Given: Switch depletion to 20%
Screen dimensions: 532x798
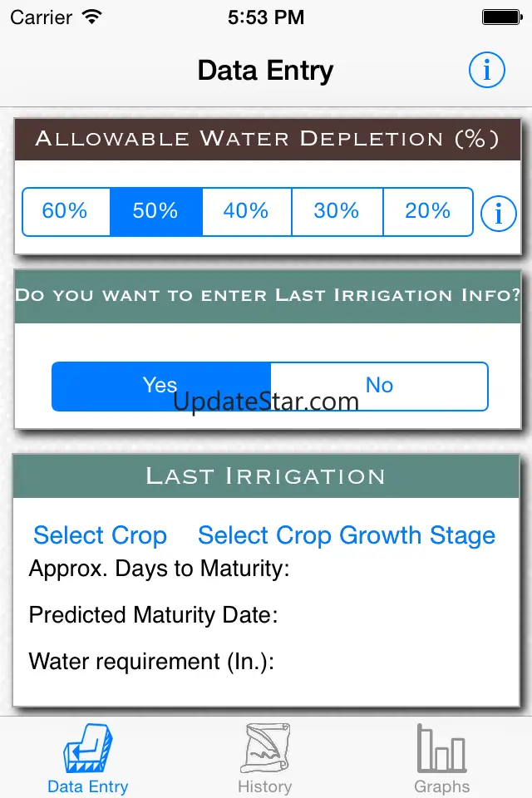Looking at the screenshot, I should [427, 211].
